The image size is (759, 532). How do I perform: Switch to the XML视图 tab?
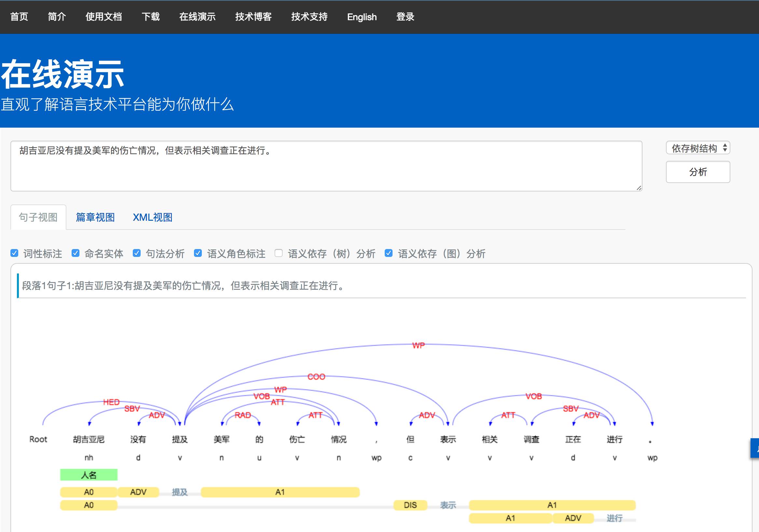(152, 217)
